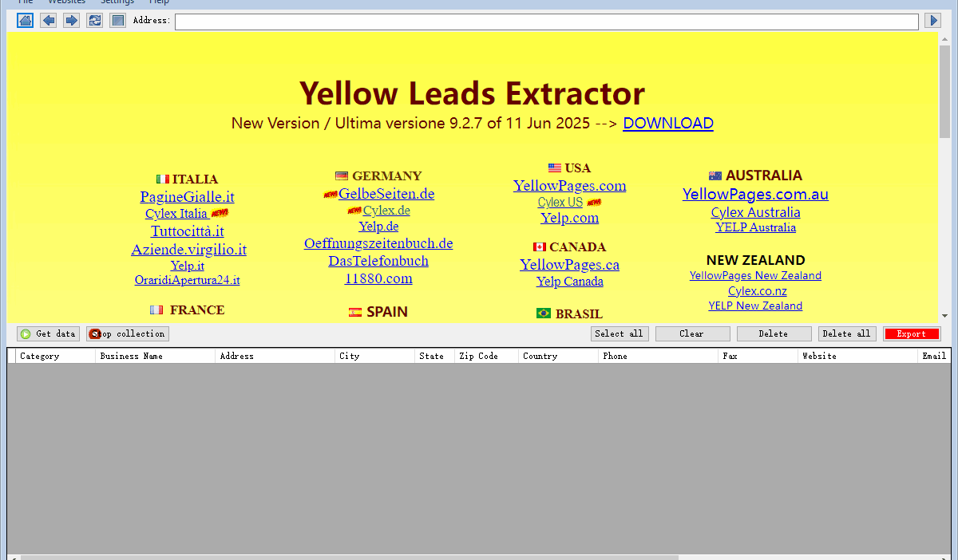The width and height of the screenshot is (958, 560).
Task: Click the State column header
Action: click(434, 356)
